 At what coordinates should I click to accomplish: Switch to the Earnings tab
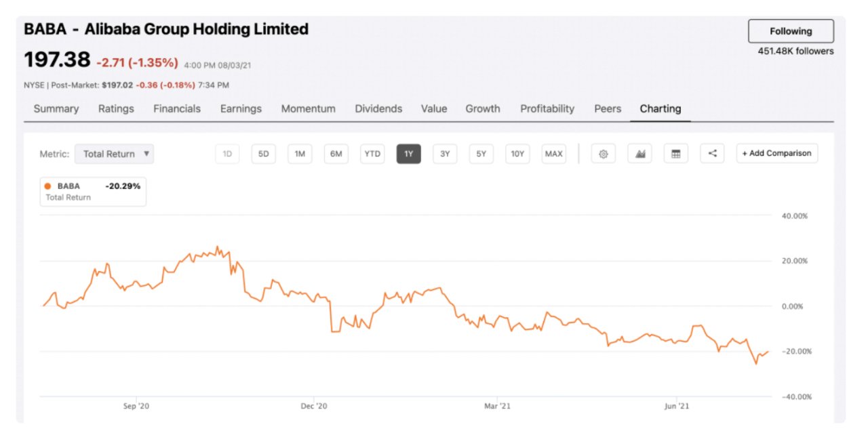click(x=241, y=108)
